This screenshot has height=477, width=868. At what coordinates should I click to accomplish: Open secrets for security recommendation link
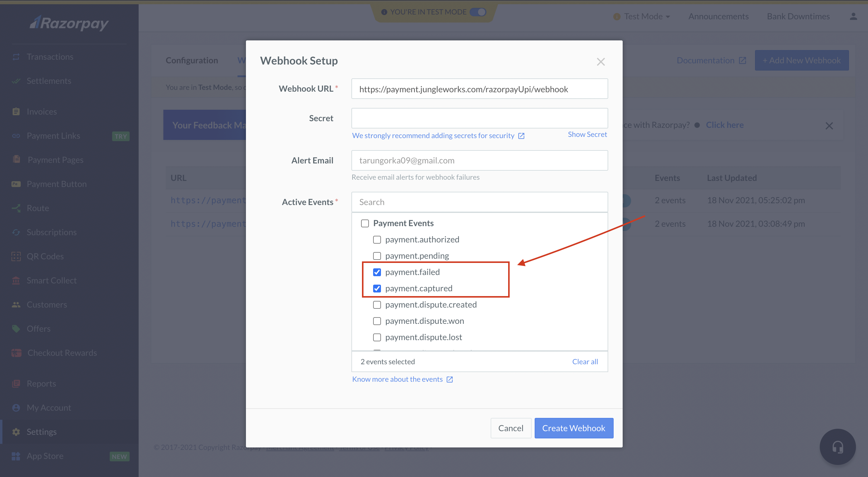pos(433,135)
